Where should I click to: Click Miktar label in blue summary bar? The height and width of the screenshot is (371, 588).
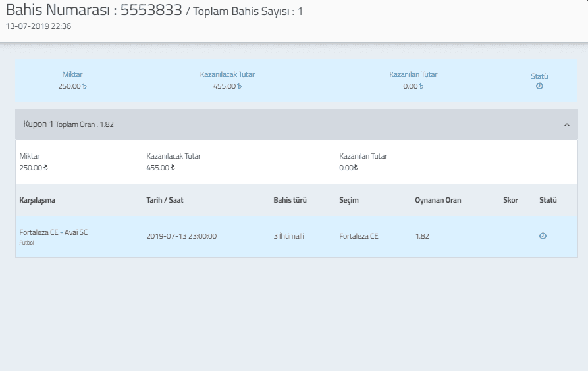pos(72,74)
